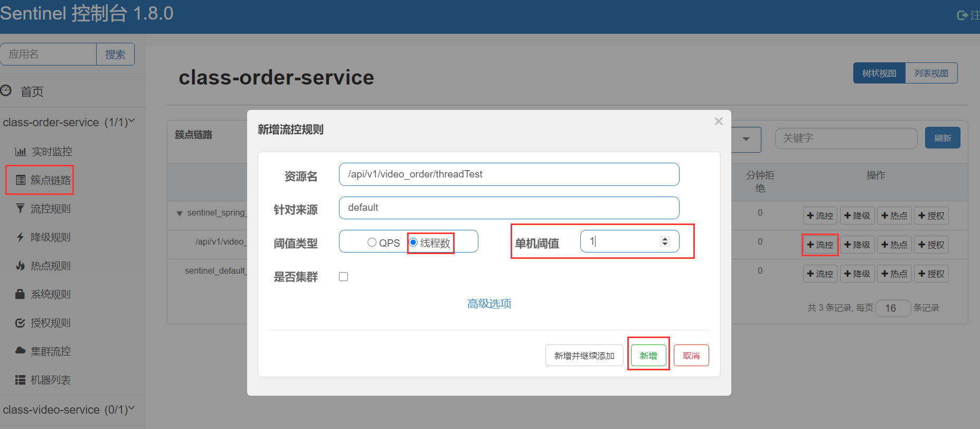
Task: Cancel the dialog with 取消
Action: click(691, 356)
